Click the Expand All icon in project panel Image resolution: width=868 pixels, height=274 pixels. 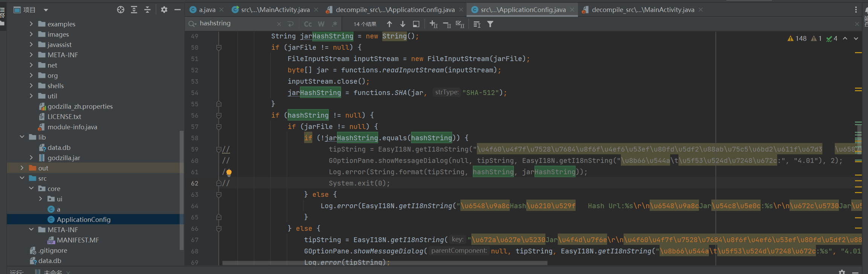pyautogui.click(x=134, y=10)
